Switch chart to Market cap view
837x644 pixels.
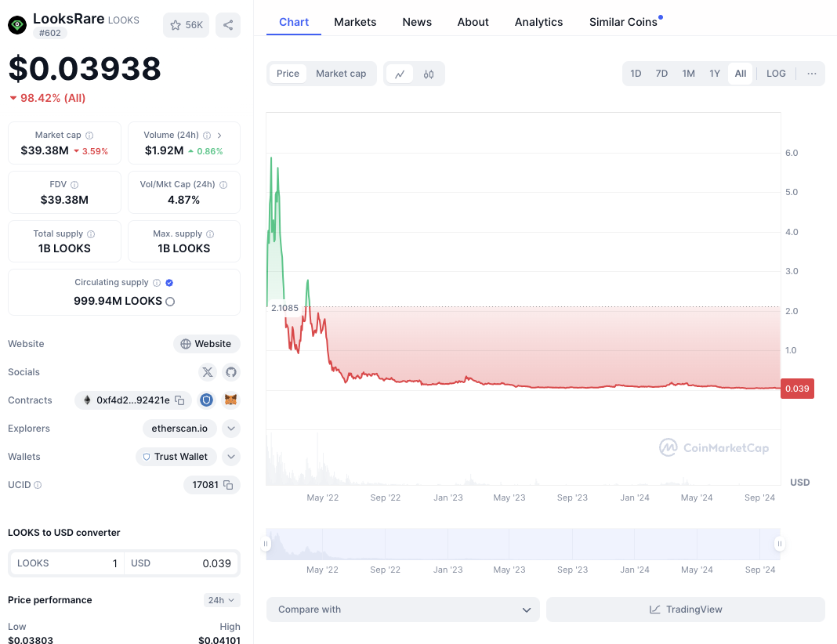(x=341, y=74)
